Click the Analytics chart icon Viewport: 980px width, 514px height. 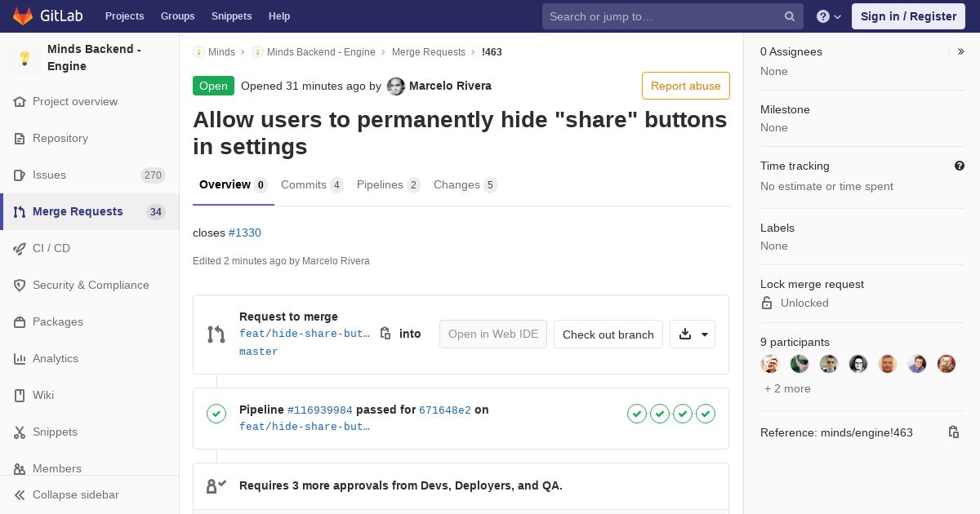coord(20,359)
